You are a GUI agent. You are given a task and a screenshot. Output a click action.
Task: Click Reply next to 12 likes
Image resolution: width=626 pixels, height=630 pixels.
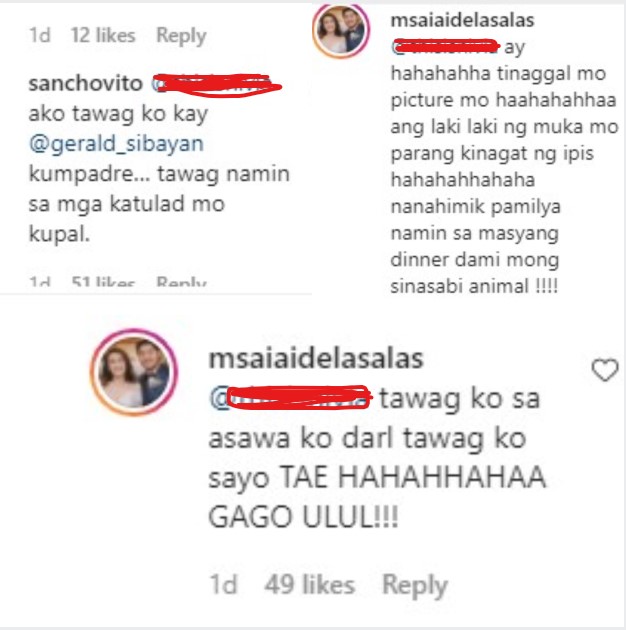[181, 36]
